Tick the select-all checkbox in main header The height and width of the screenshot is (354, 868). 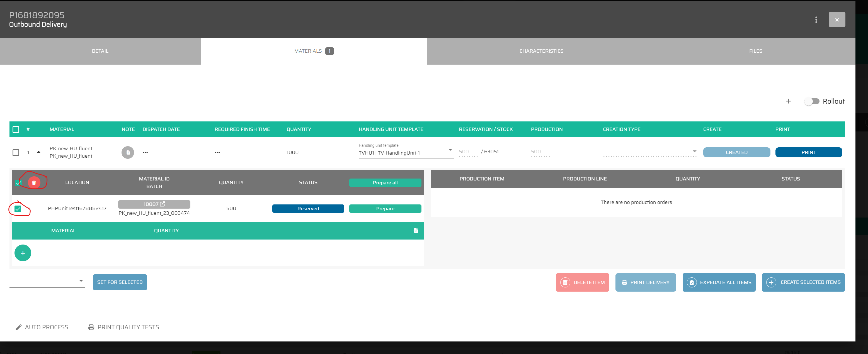16,129
